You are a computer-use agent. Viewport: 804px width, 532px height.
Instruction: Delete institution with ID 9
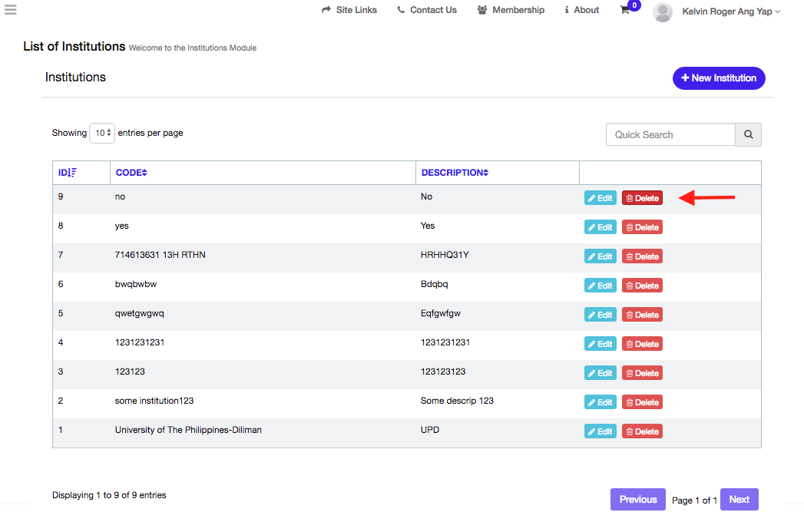point(642,198)
